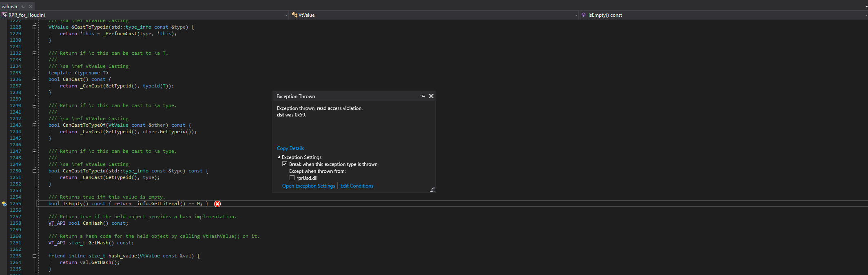Click the Edit Conditions link
This screenshot has height=275, width=868.
click(357, 186)
